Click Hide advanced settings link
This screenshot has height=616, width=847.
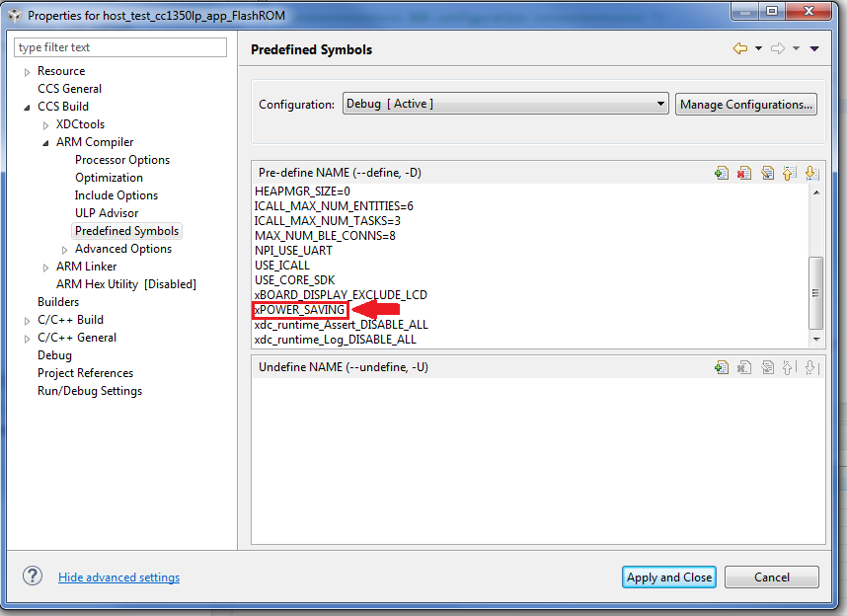[x=118, y=577]
